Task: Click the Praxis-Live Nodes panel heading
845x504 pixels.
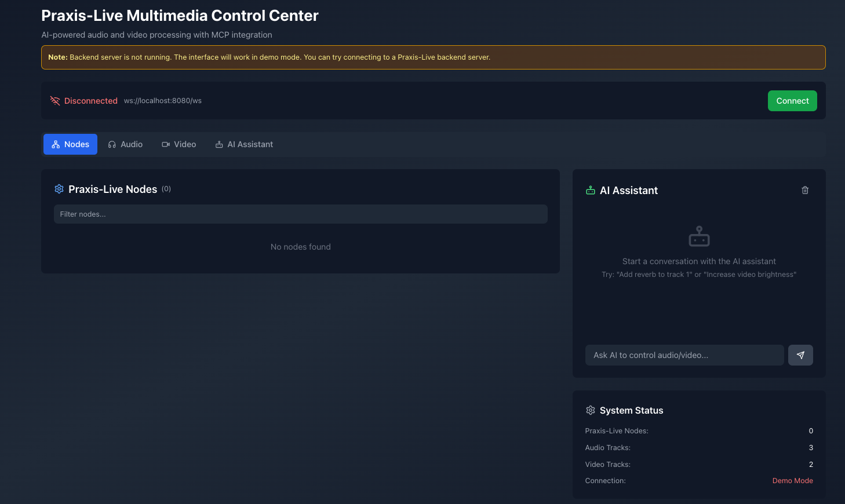Action: (113, 189)
